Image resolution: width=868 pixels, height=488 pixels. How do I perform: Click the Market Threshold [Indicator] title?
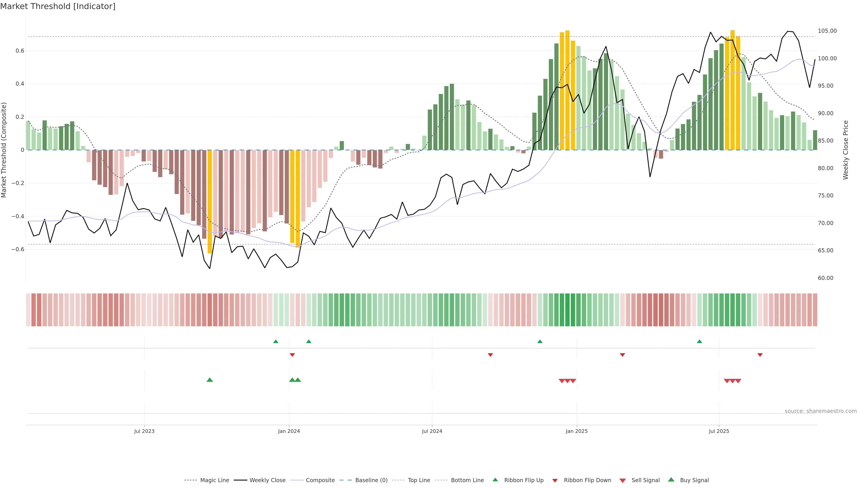click(x=58, y=6)
